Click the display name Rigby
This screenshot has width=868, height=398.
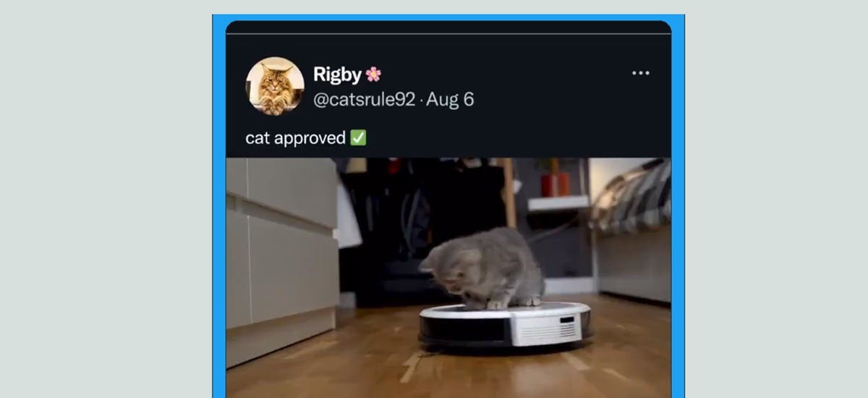click(337, 74)
